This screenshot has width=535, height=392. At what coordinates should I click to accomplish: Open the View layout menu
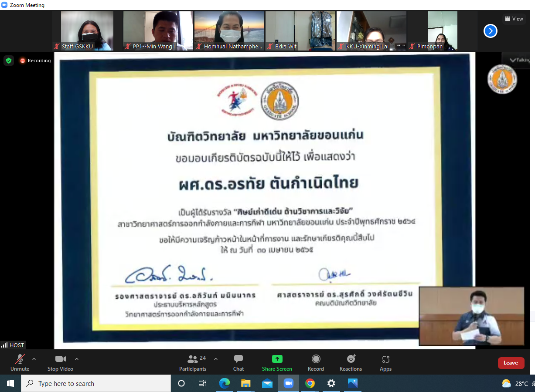(x=514, y=19)
